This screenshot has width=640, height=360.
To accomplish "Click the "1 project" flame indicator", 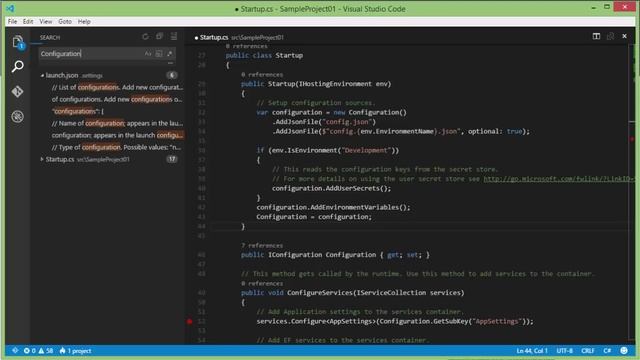I will [x=75, y=351].
